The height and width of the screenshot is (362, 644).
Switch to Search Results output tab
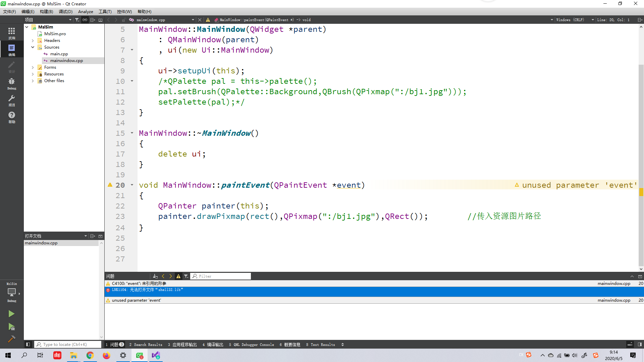click(x=146, y=345)
